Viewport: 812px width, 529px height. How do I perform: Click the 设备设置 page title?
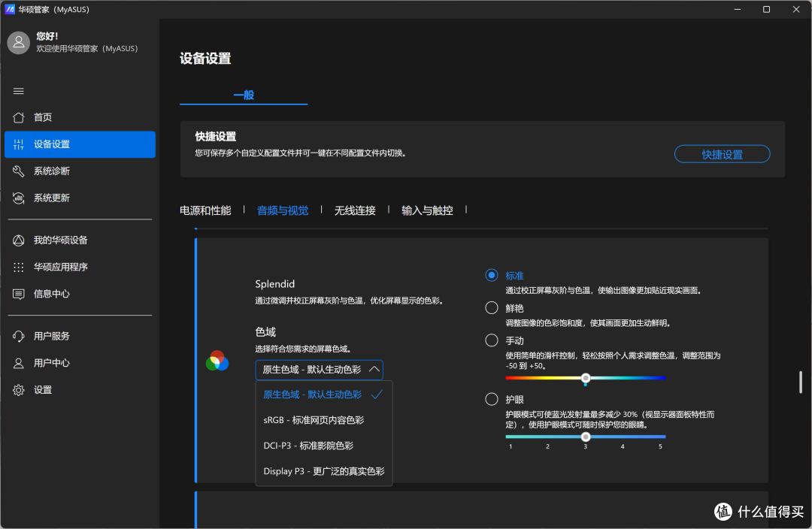point(205,59)
